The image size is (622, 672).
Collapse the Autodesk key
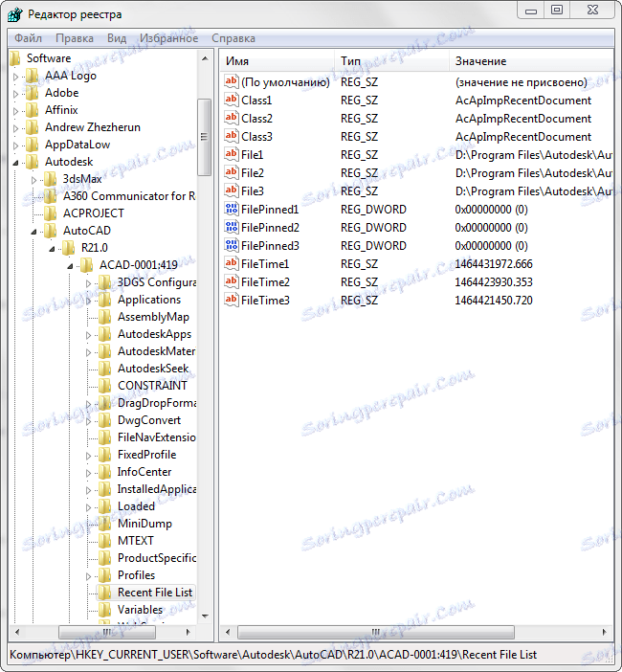tap(16, 163)
